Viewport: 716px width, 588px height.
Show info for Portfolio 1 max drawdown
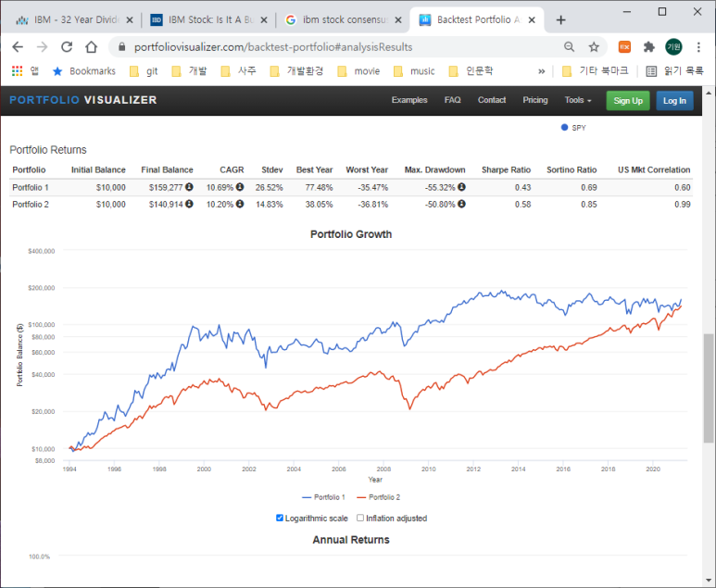click(x=461, y=187)
